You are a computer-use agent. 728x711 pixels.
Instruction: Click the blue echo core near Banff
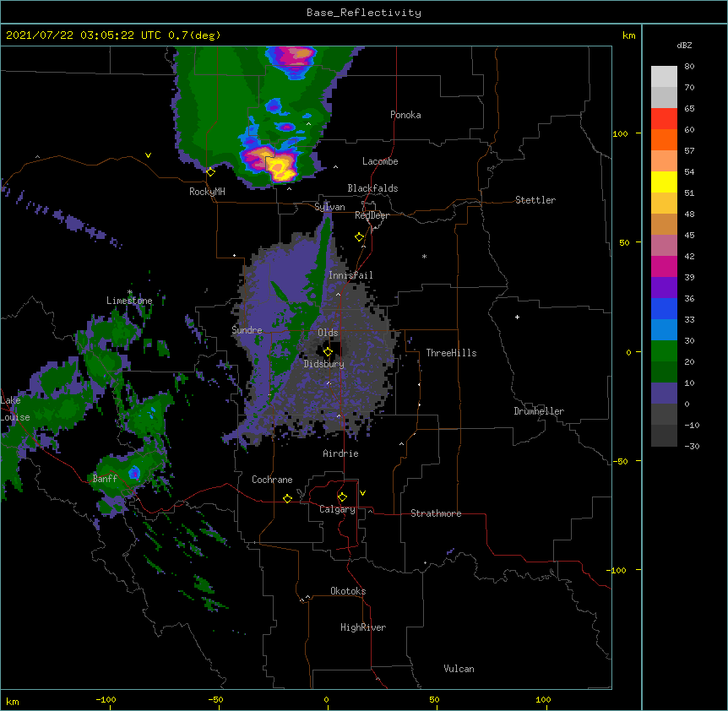(134, 474)
